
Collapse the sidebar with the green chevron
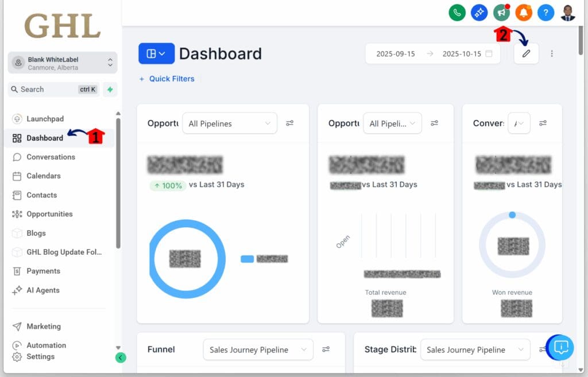(x=121, y=357)
